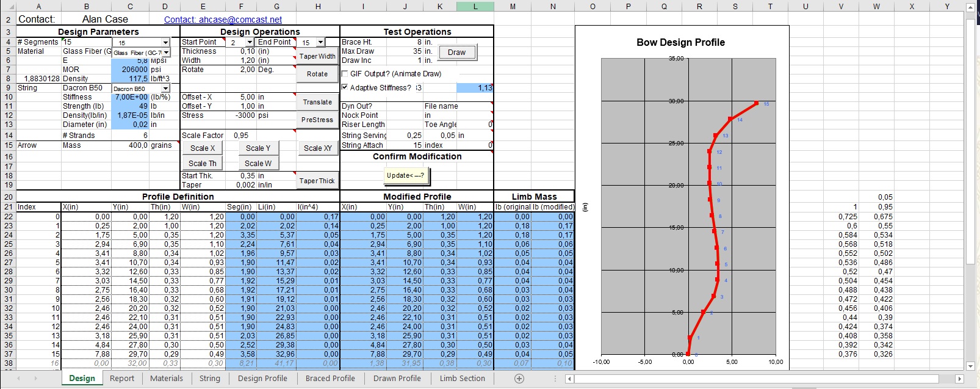Click the vertical scrollbar up arrow

(x=971, y=7)
